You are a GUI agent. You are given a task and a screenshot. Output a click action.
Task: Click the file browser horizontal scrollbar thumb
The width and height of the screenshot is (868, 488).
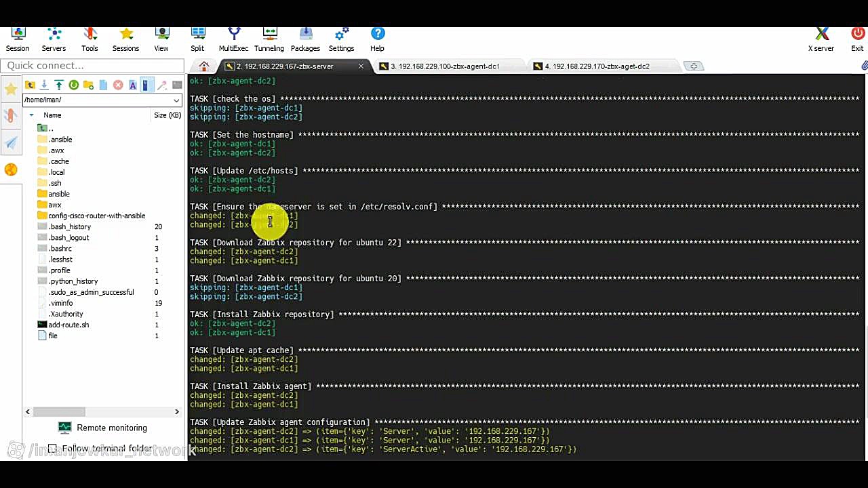[x=60, y=411]
